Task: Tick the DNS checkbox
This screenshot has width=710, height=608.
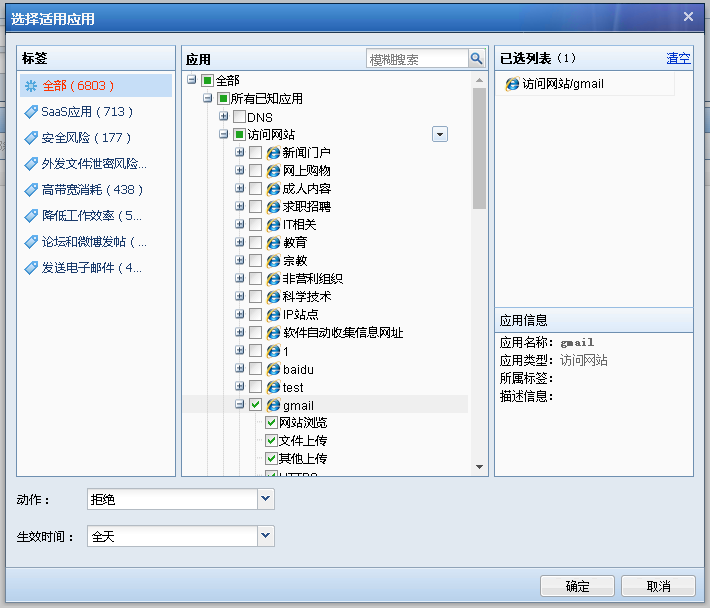Action: pos(239,117)
